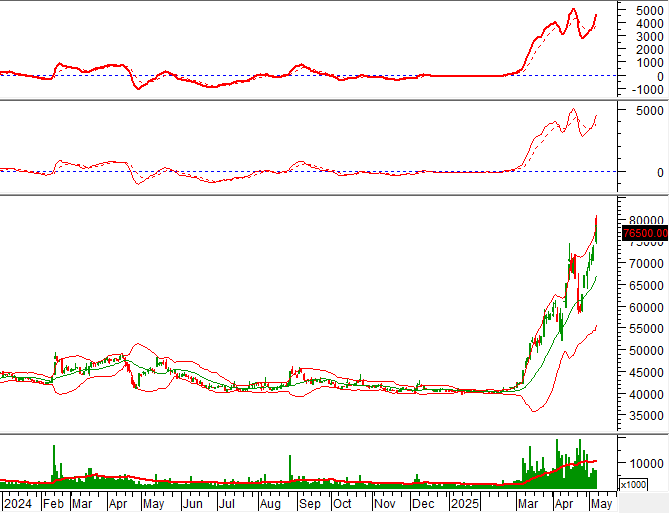The width and height of the screenshot is (669, 513).
Task: Select the 2025 year label on time axis
Action: point(465,504)
